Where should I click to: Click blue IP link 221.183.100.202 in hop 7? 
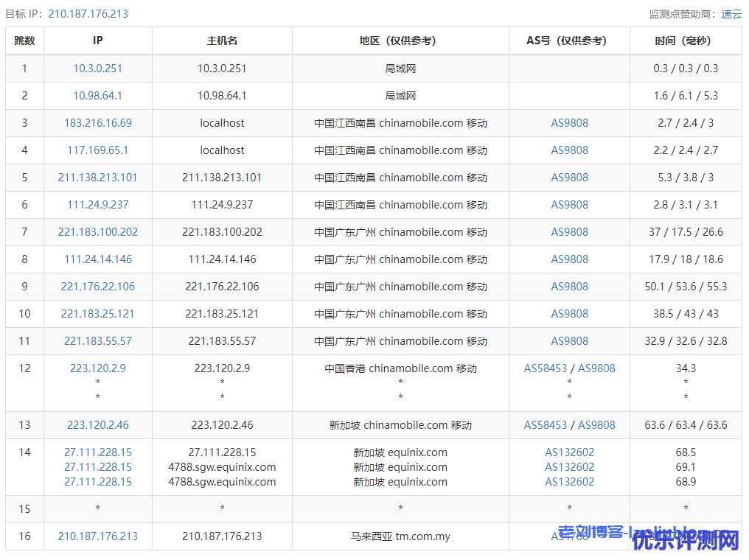click(x=97, y=232)
